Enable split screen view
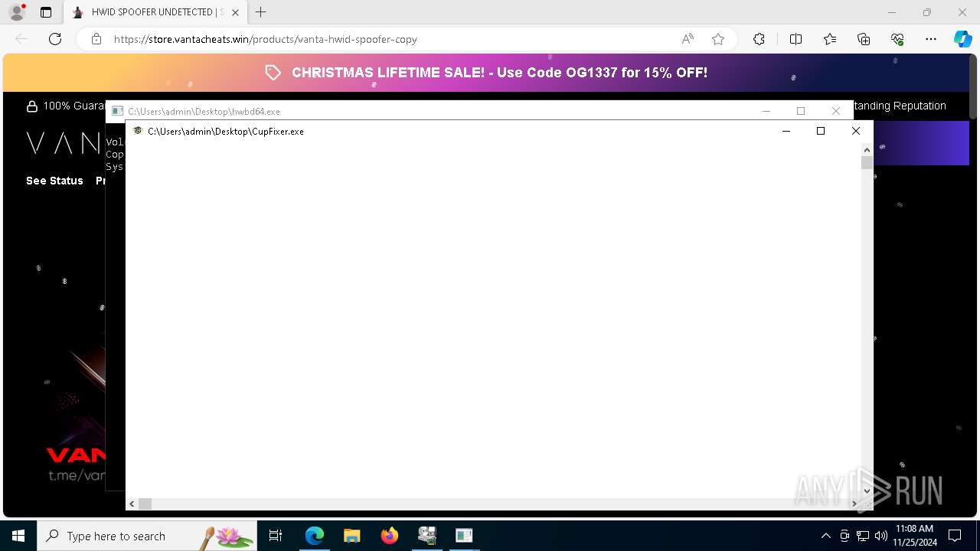 [x=795, y=39]
